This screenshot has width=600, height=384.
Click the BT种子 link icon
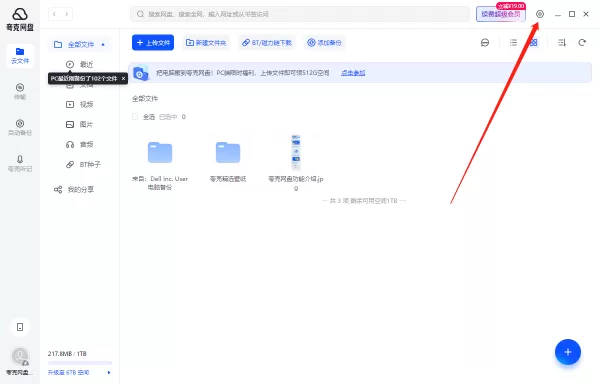tap(70, 164)
